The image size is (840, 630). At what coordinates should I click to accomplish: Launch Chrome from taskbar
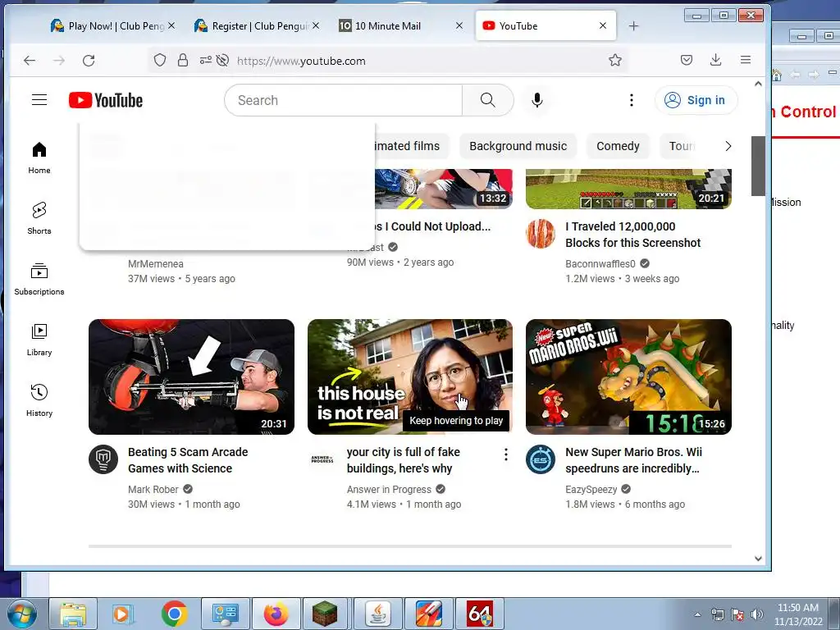click(175, 614)
